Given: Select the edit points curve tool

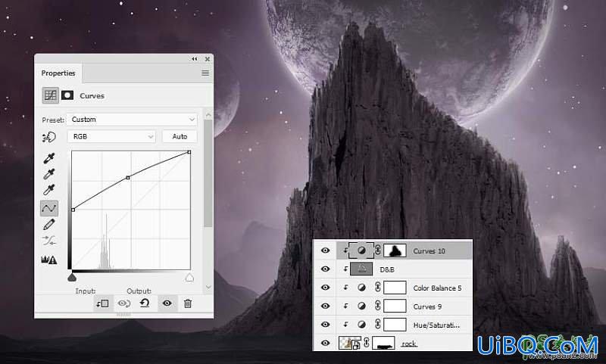Looking at the screenshot, I should (x=49, y=208).
